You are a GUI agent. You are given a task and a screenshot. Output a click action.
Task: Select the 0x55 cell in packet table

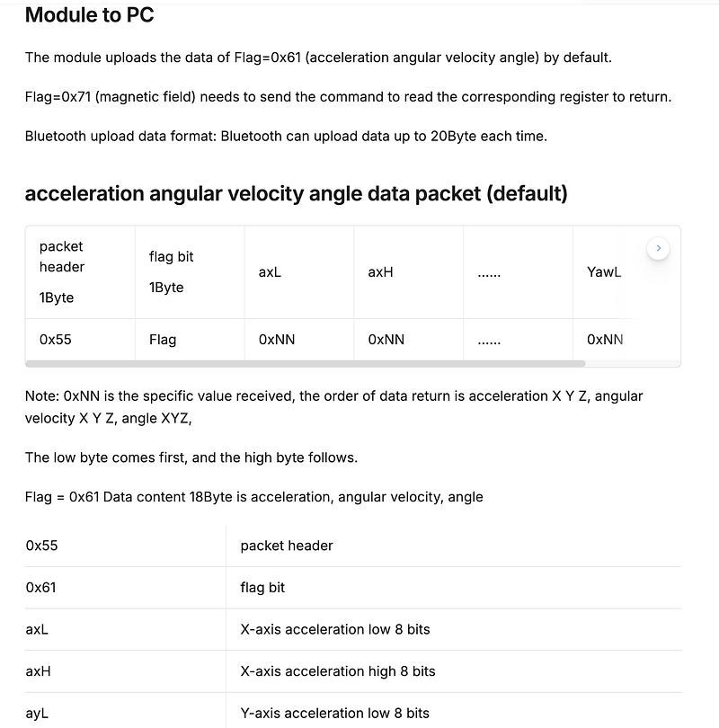click(x=80, y=340)
